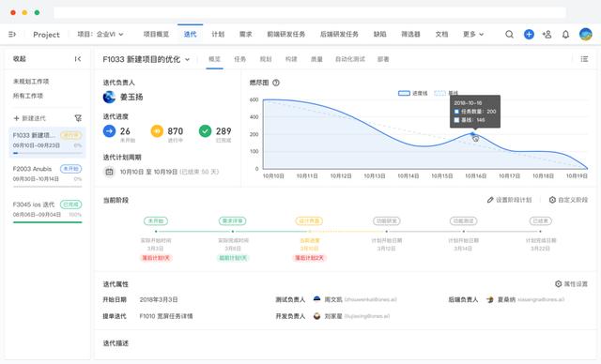Select the 概览 sub-tab
This screenshot has width=601, height=364.
tap(215, 59)
